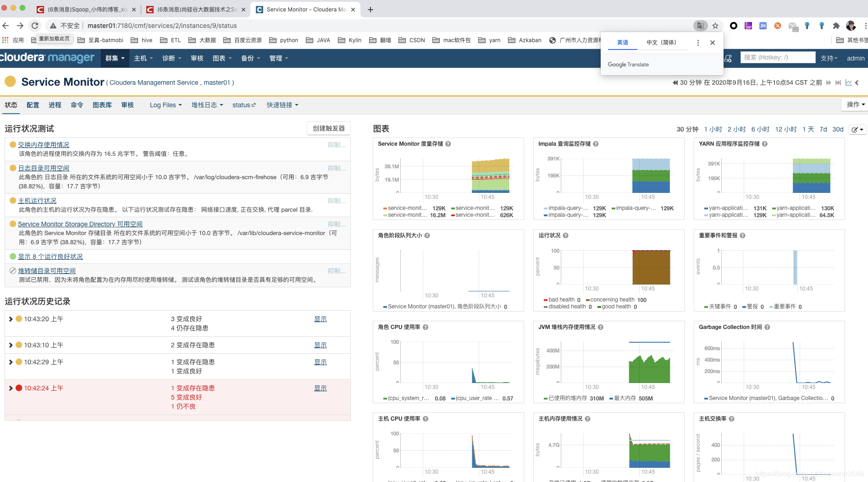Click the browser address bar URL

(162, 26)
